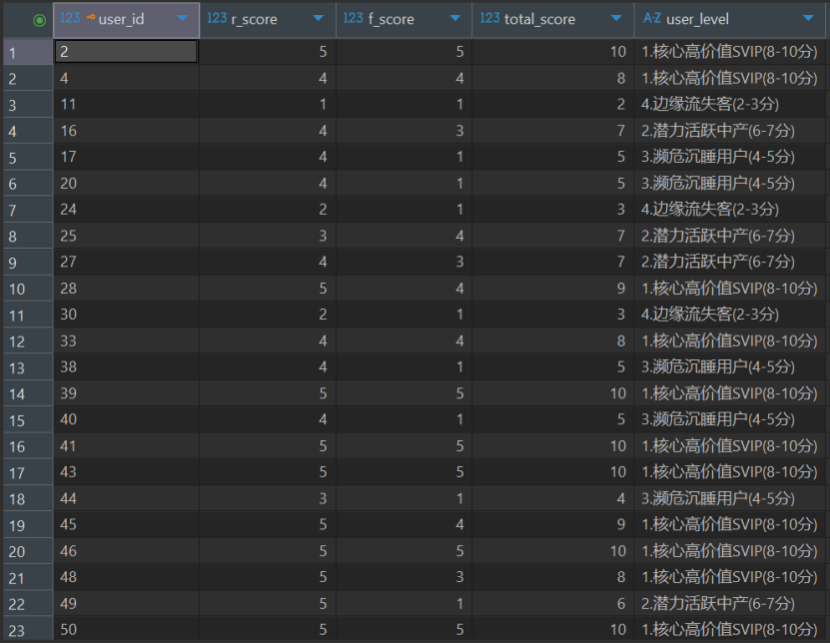The width and height of the screenshot is (830, 644).
Task: Select row number 23 header
Action: pyautogui.click(x=28, y=630)
